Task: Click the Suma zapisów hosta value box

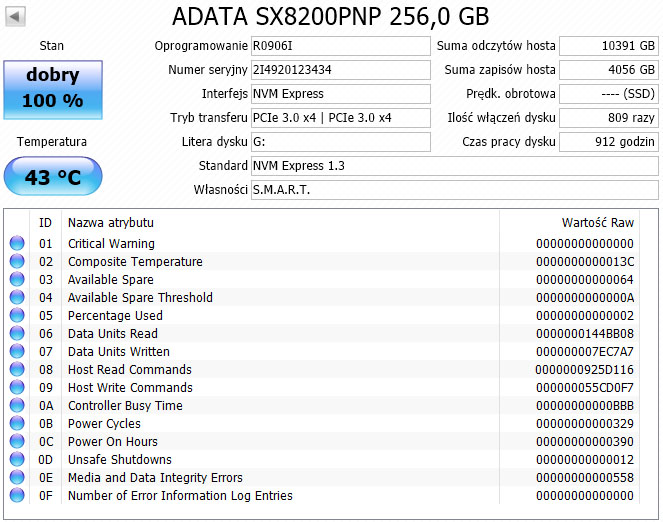Action: click(609, 70)
